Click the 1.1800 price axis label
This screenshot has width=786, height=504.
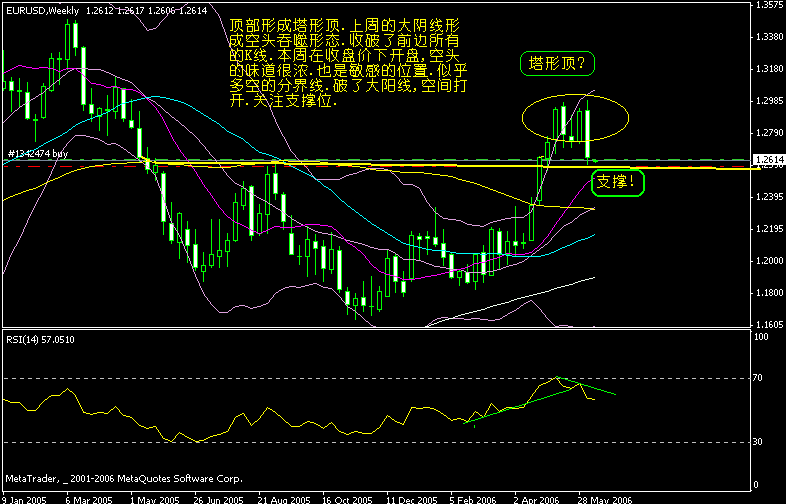coord(769,292)
